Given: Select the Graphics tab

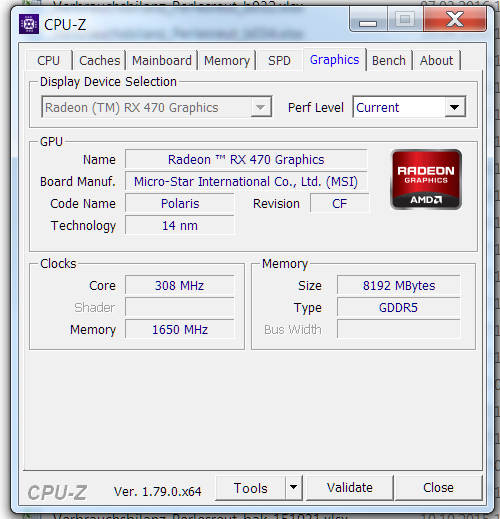Looking at the screenshot, I should [335, 60].
